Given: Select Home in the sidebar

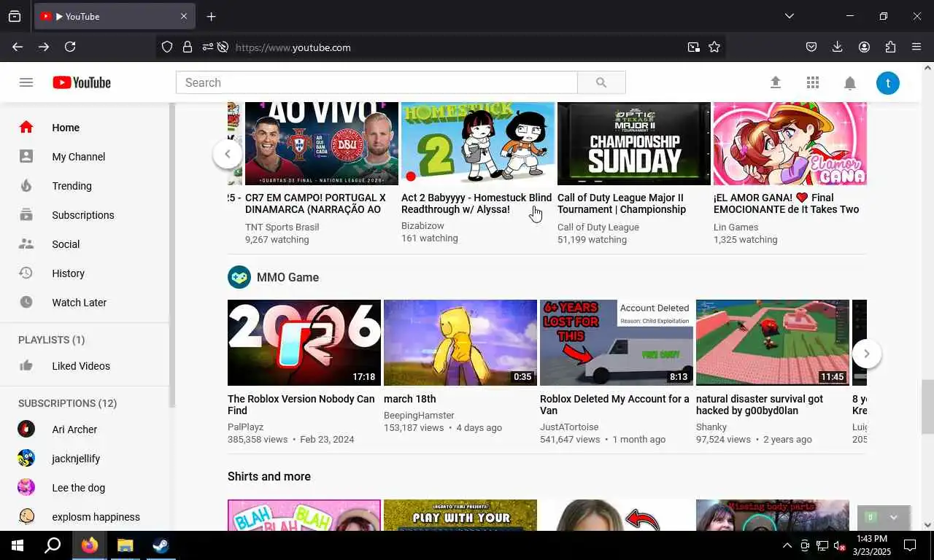Looking at the screenshot, I should point(85,128).
